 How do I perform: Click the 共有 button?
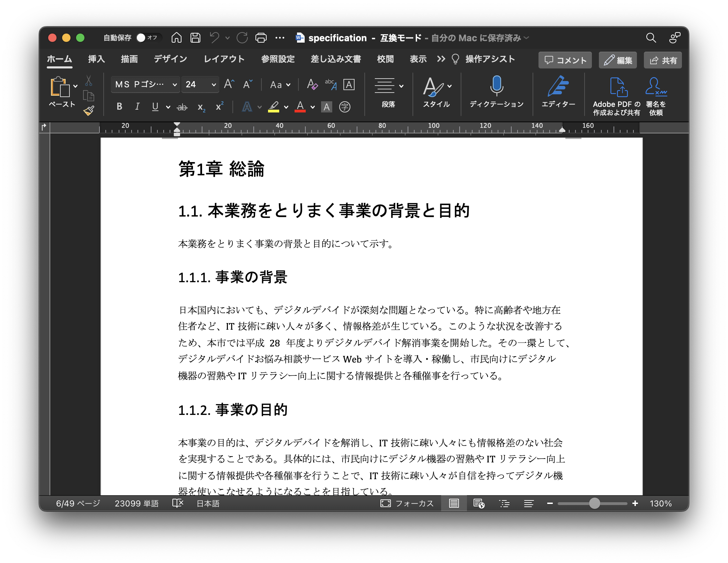click(x=662, y=60)
